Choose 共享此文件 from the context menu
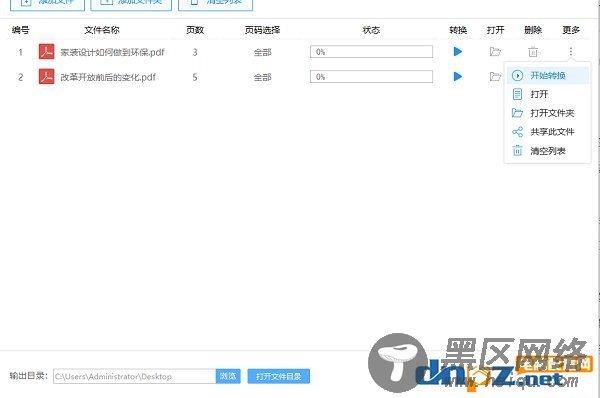Screen dimensions: 600x398 (548, 132)
